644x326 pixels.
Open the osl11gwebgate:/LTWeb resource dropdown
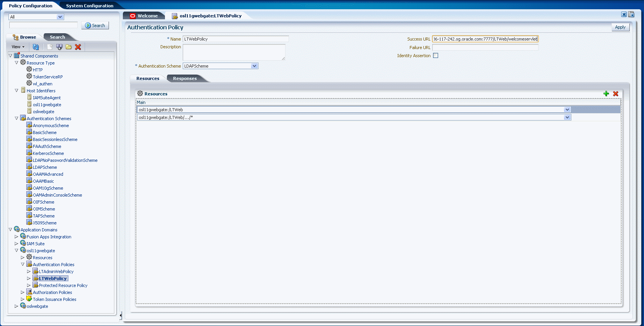567,110
